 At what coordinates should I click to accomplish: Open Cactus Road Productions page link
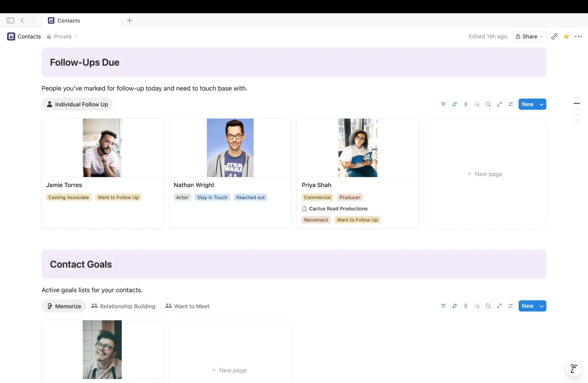[x=335, y=209]
